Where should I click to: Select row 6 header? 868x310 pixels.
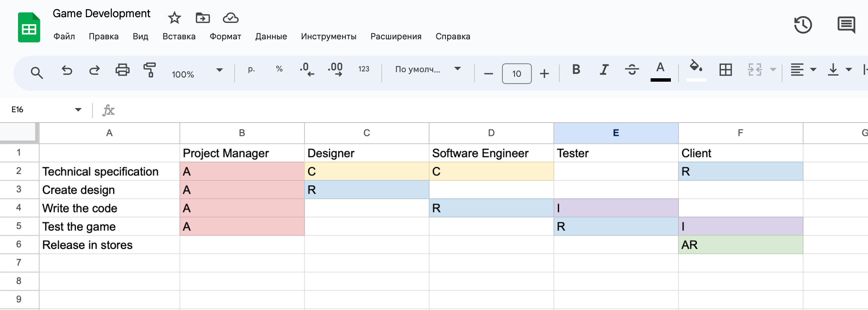click(x=19, y=245)
